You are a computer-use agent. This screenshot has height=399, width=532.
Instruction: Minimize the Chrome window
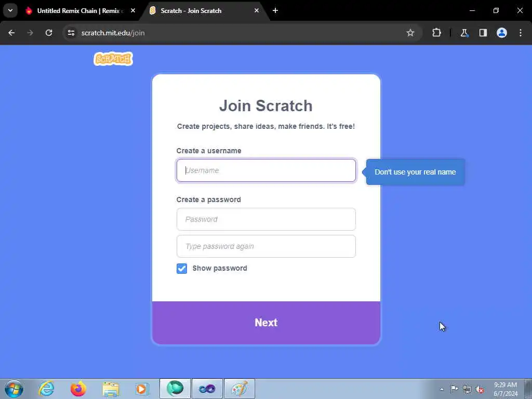[472, 10]
